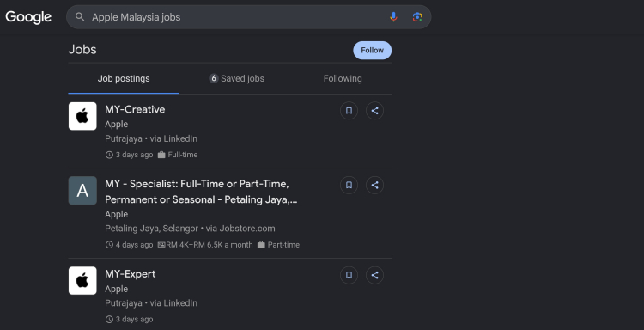644x330 pixels.
Task: Click 'Apple' company name under MY-Expert
Action: click(116, 289)
